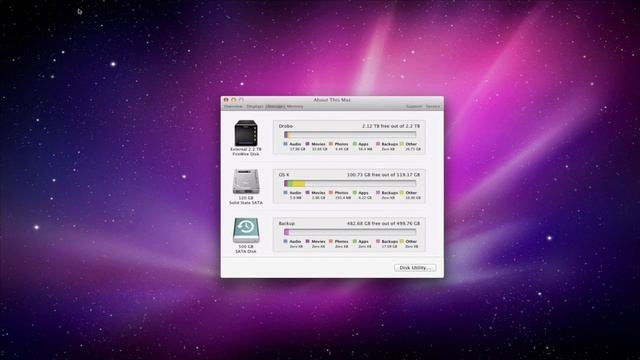Click the Other color swatch under Drobo
Viewport: 640px width, 360px height.
[x=402, y=144]
